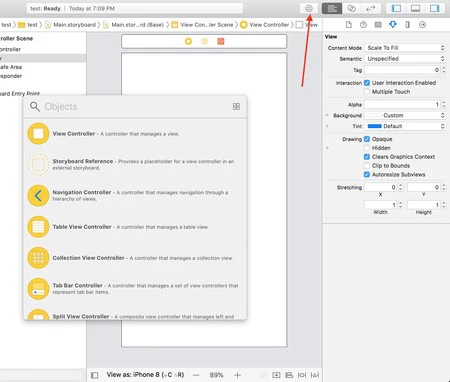Uncheck User Interaction Enabled
The image size is (450, 382).
click(367, 83)
